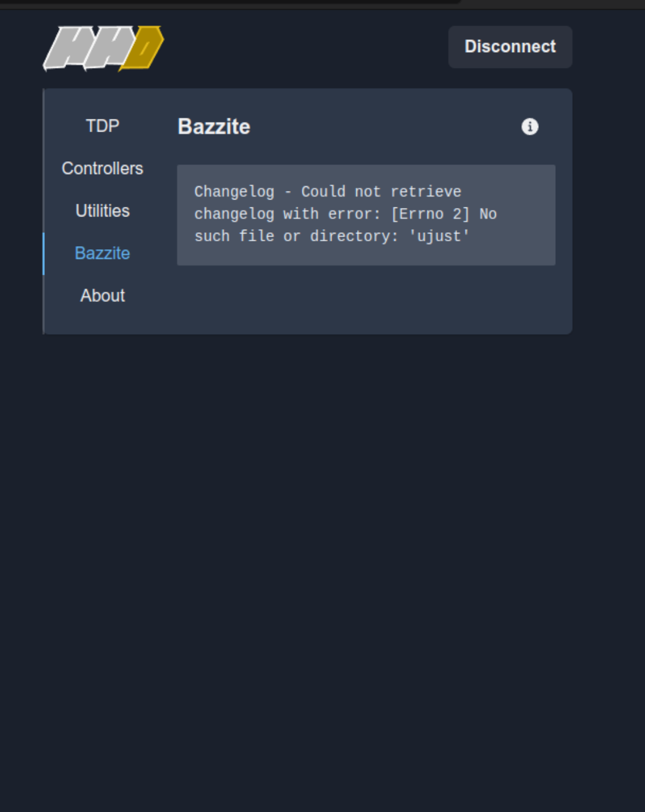Click the changelog error message box
This screenshot has height=812, width=645.
point(366,213)
